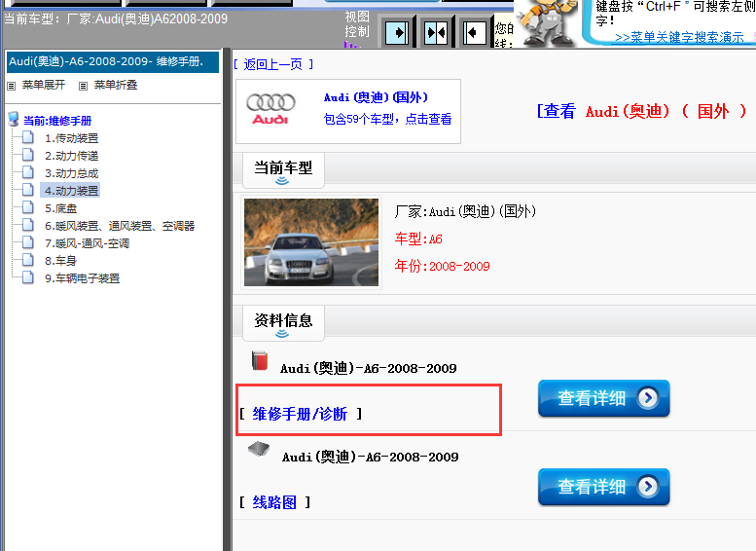
Task: Click the mechanic mascot image
Action: pyautogui.click(x=548, y=21)
